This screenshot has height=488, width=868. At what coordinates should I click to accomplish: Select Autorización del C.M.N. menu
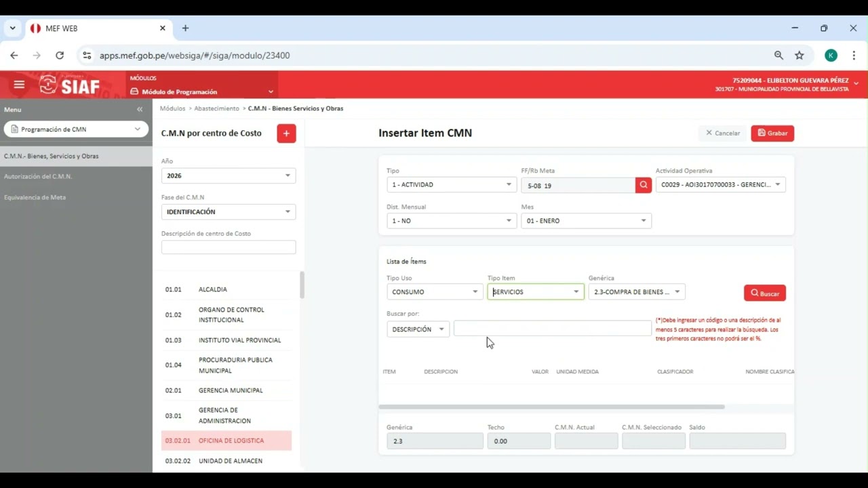(38, 176)
